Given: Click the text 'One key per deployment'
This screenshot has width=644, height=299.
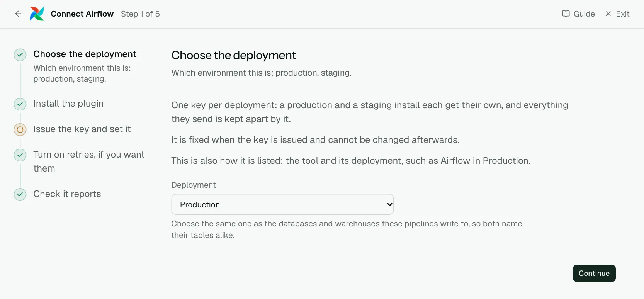Looking at the screenshot, I should pyautogui.click(x=223, y=105).
